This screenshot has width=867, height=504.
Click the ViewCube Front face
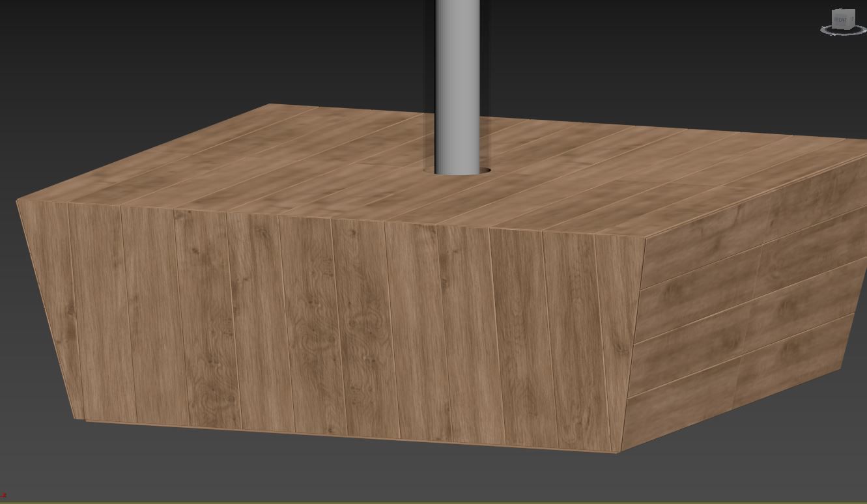(x=840, y=20)
